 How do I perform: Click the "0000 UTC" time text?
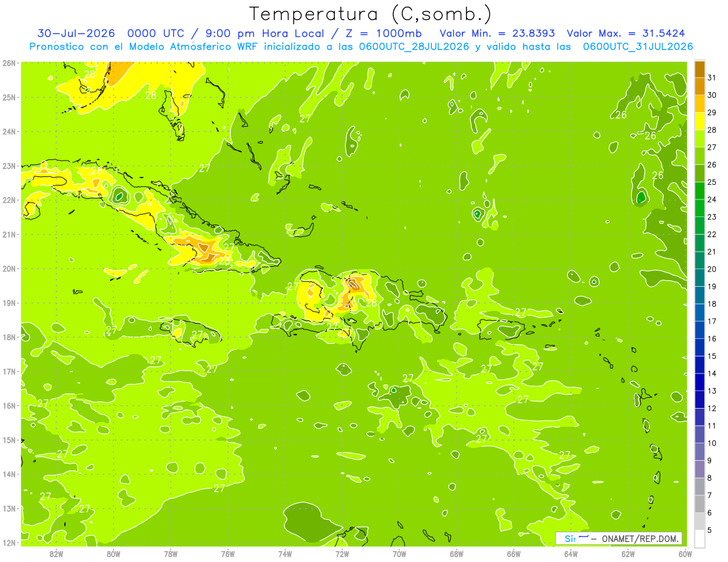click(x=155, y=33)
